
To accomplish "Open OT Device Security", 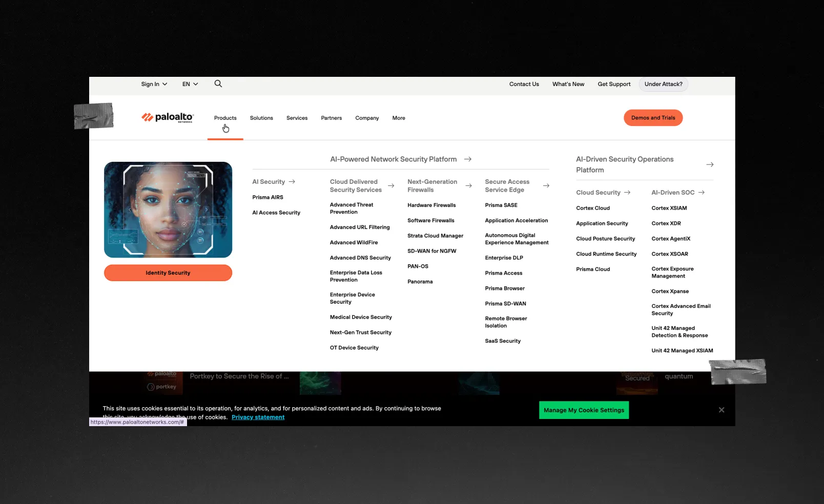I will tap(354, 348).
